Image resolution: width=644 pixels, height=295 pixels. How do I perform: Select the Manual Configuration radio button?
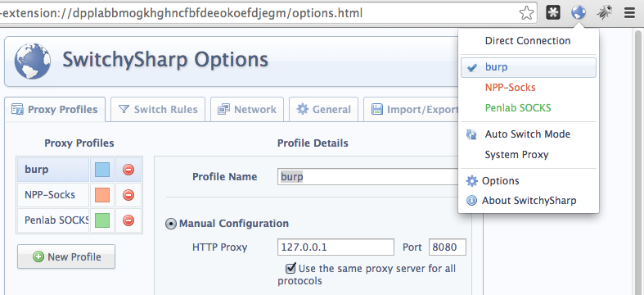coord(170,224)
